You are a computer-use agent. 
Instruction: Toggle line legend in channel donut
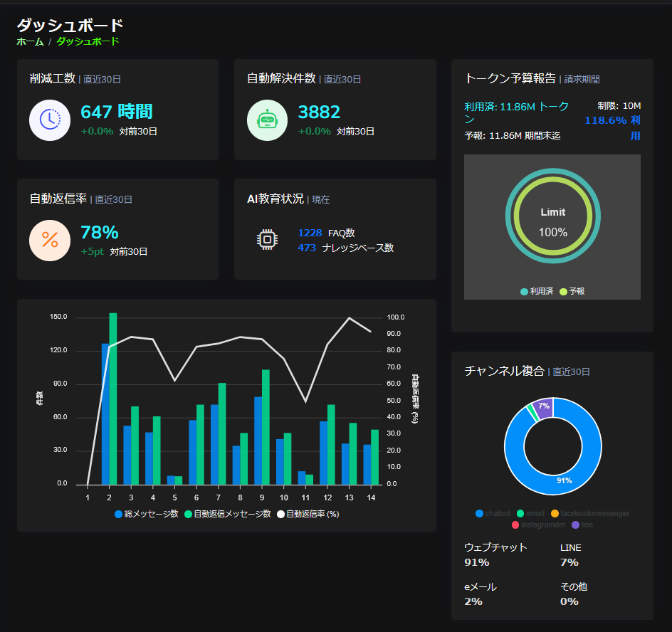pyautogui.click(x=582, y=525)
